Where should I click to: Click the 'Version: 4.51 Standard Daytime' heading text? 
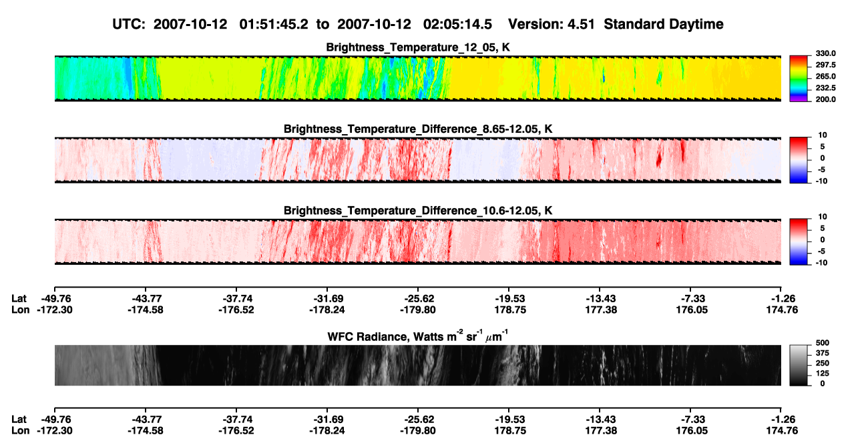coord(616,24)
